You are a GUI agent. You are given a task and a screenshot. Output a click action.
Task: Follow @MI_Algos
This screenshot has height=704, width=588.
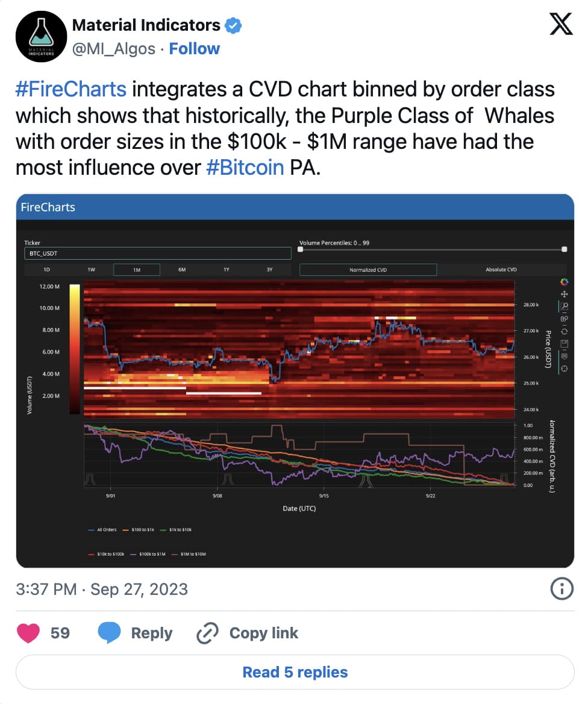194,48
